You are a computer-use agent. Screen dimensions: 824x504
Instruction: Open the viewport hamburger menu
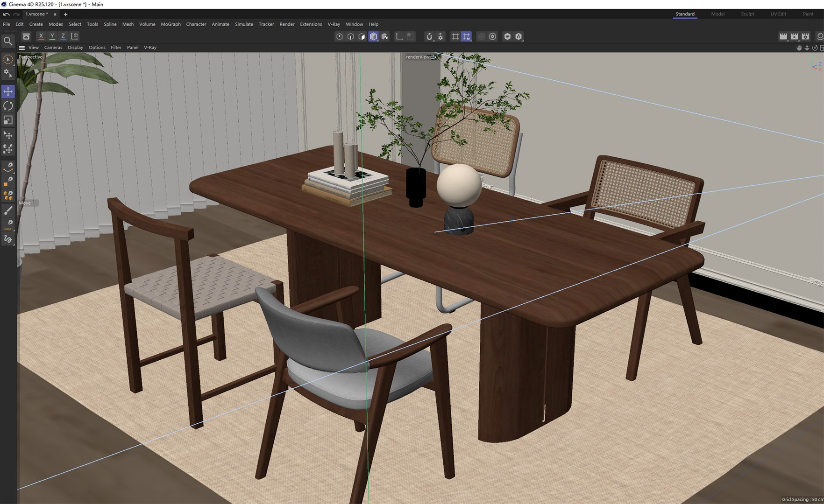(x=21, y=48)
